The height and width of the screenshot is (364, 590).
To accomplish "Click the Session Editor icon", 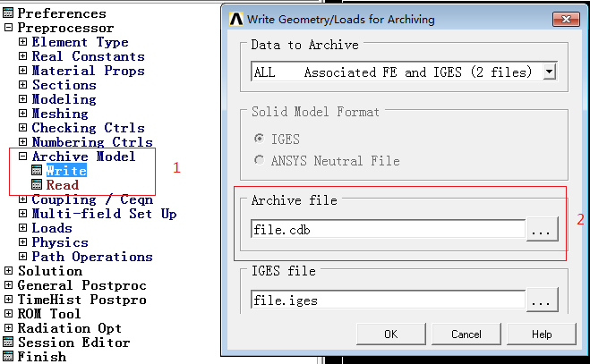I will [7, 343].
